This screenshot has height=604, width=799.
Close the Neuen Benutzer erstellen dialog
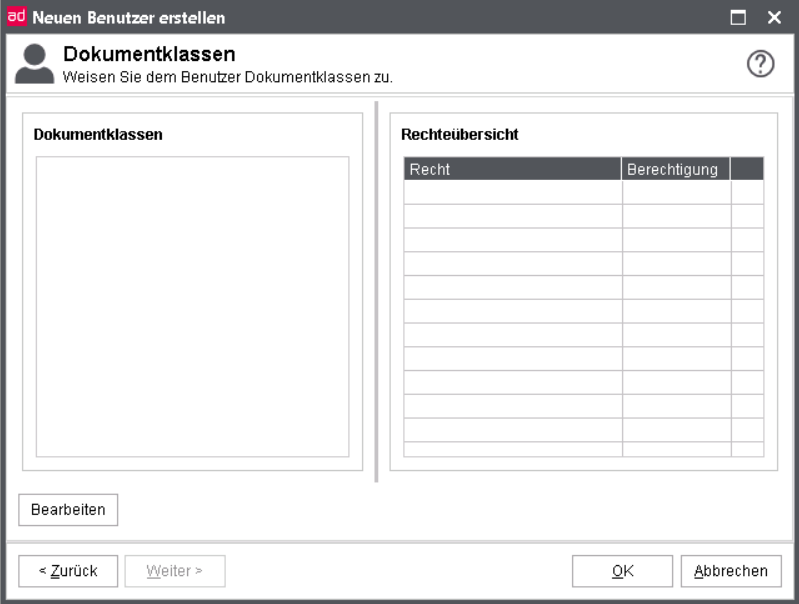coord(774,17)
